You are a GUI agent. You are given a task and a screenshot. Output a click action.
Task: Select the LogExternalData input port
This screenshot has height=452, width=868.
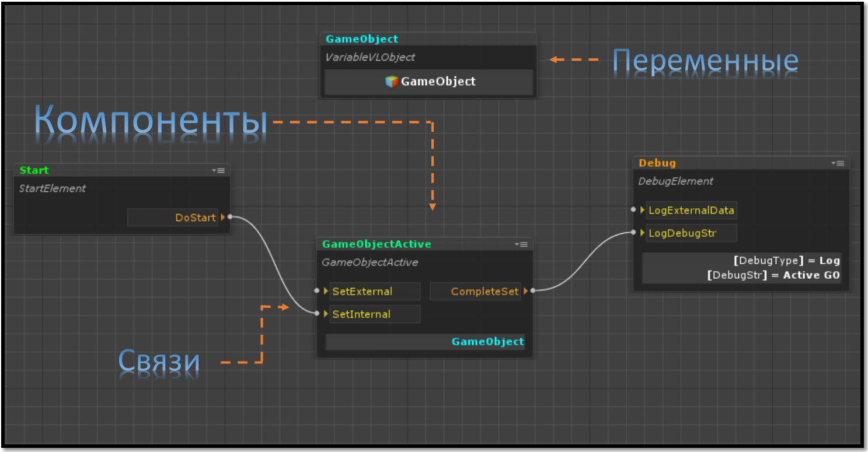click(692, 210)
